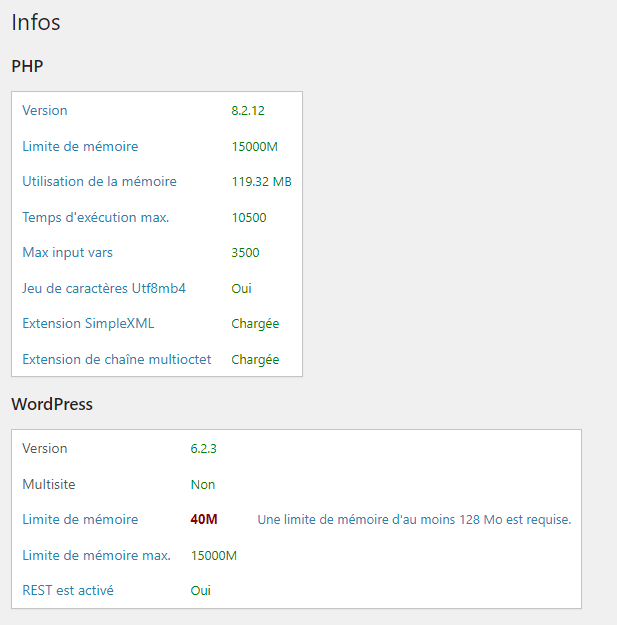The width and height of the screenshot is (617, 625).
Task: Click the red 40M memory limit
Action: click(204, 519)
